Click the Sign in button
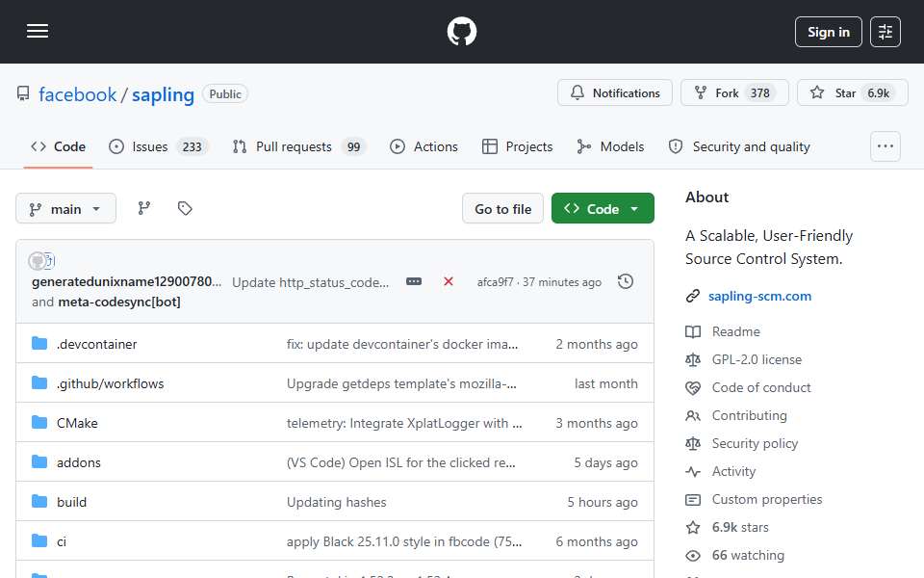 (x=828, y=32)
